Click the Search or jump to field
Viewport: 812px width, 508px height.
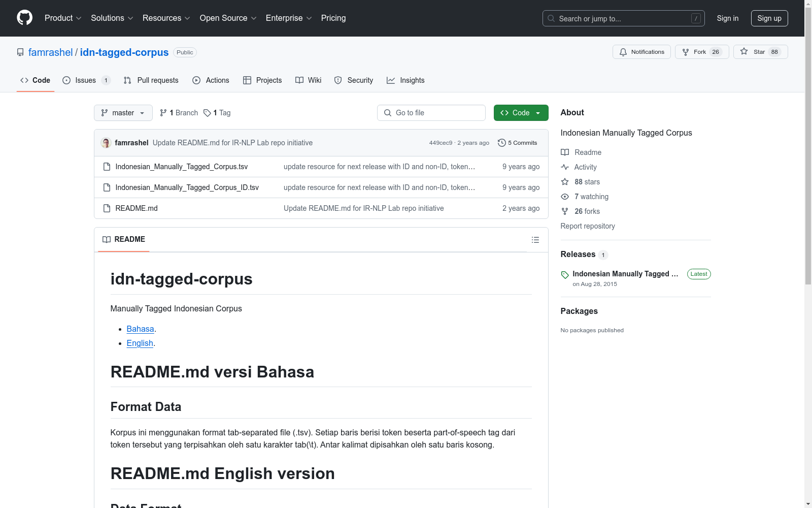coord(624,18)
